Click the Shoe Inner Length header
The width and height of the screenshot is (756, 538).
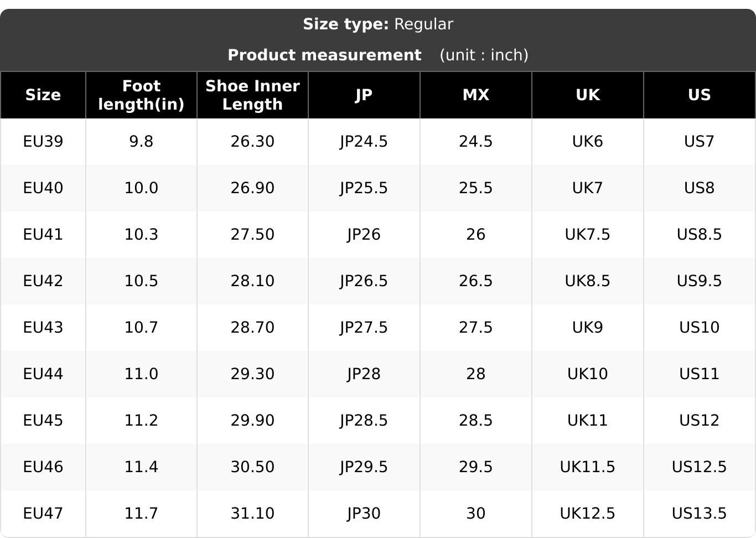[x=252, y=95]
